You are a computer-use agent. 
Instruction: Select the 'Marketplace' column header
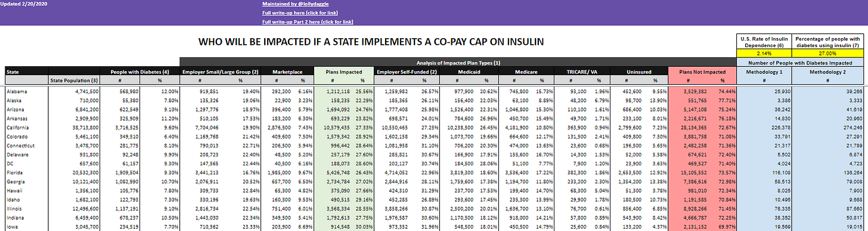[x=287, y=72]
